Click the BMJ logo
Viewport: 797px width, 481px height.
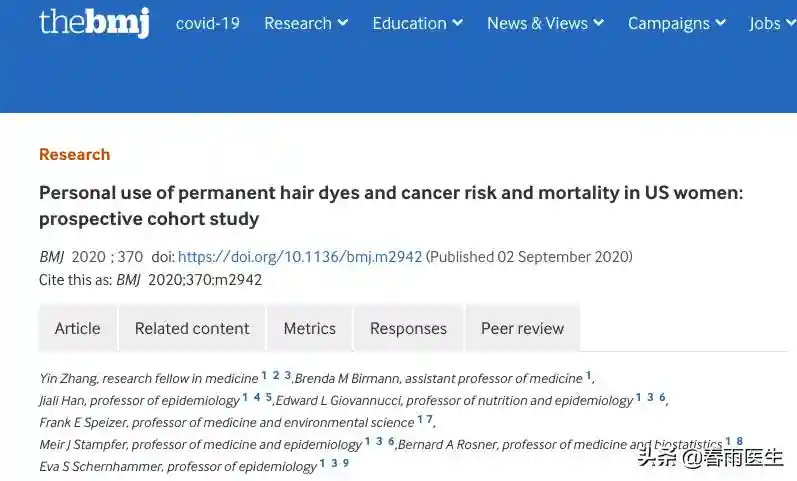click(94, 22)
